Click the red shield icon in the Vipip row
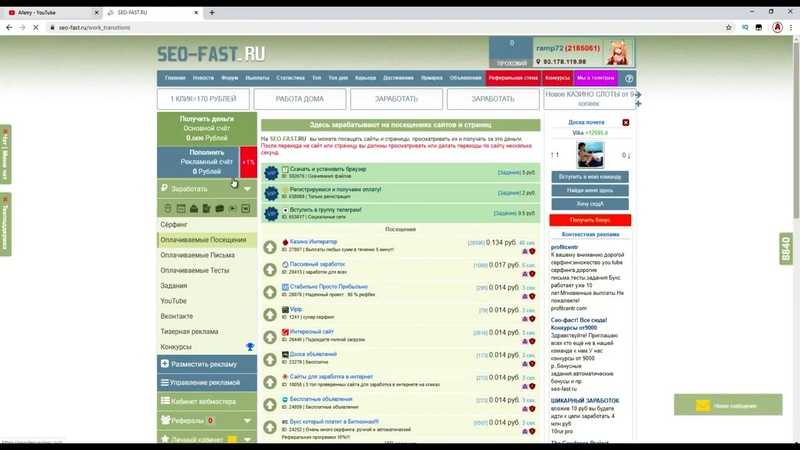This screenshot has width=800, height=450. coord(532,319)
